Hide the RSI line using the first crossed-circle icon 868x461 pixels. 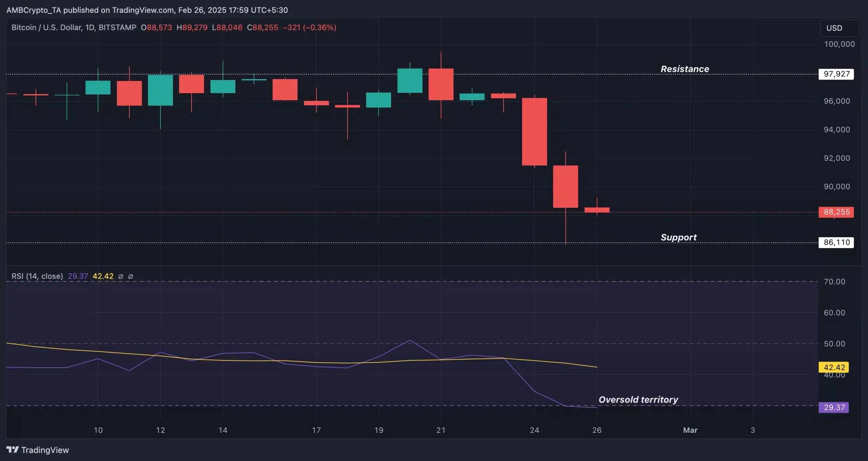click(x=121, y=277)
